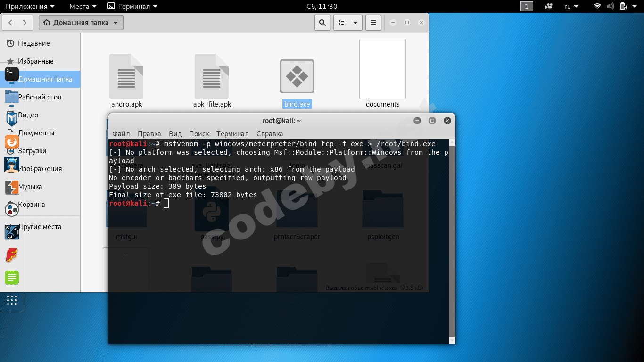This screenshot has height=362, width=644.
Task: Open the Места menu
Action: coord(83,7)
